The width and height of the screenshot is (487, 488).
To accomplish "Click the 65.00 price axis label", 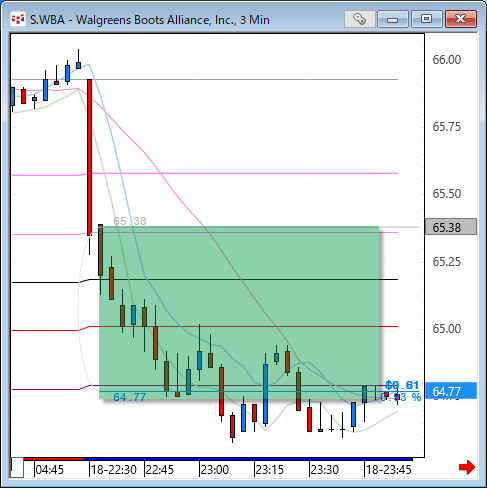I will pos(447,329).
